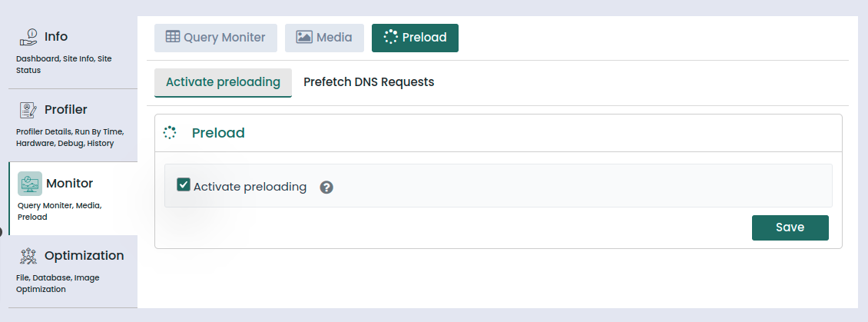Click the Info hand-and-lightbulb icon
The width and height of the screenshot is (868, 322).
click(28, 37)
